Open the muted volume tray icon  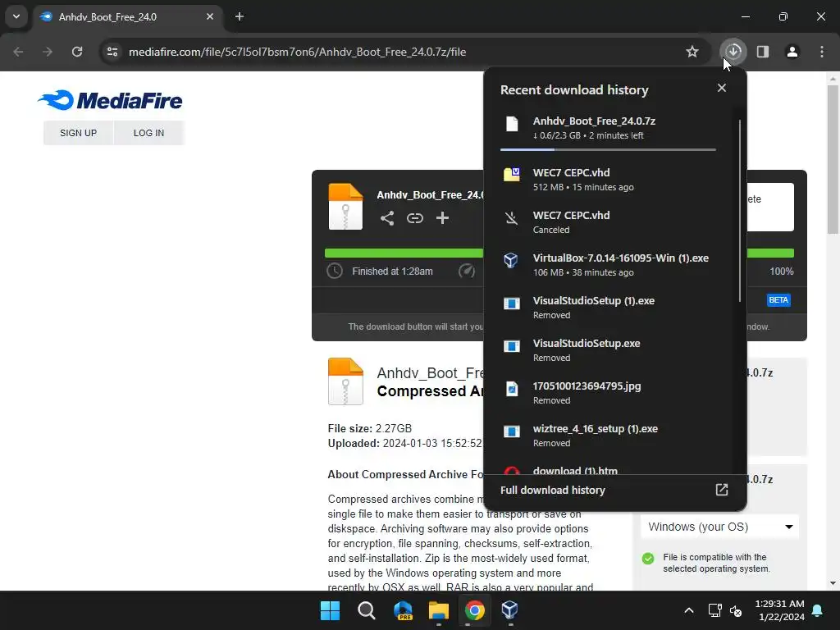[736, 610]
